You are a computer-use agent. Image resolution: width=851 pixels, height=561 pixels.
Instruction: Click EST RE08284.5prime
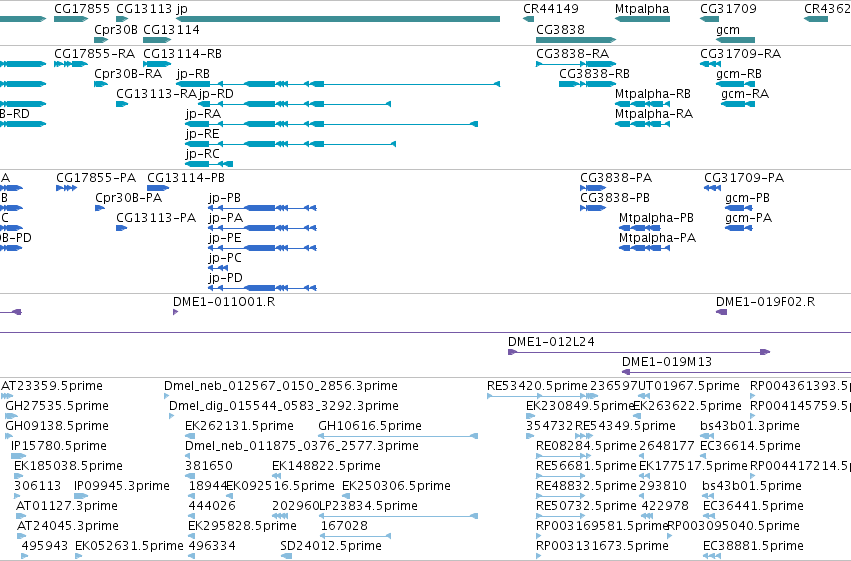(x=563, y=456)
